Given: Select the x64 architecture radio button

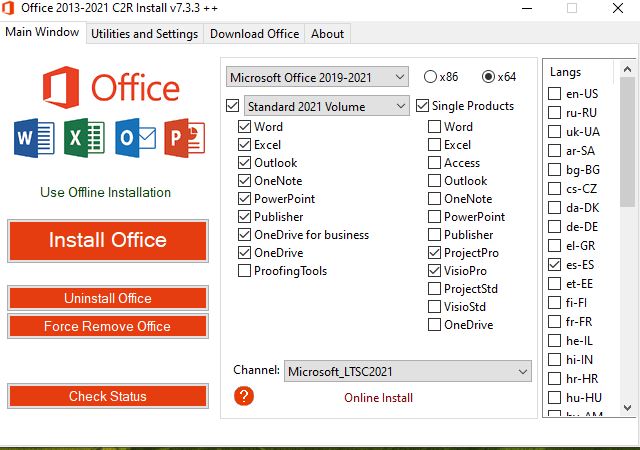Looking at the screenshot, I should [488, 77].
